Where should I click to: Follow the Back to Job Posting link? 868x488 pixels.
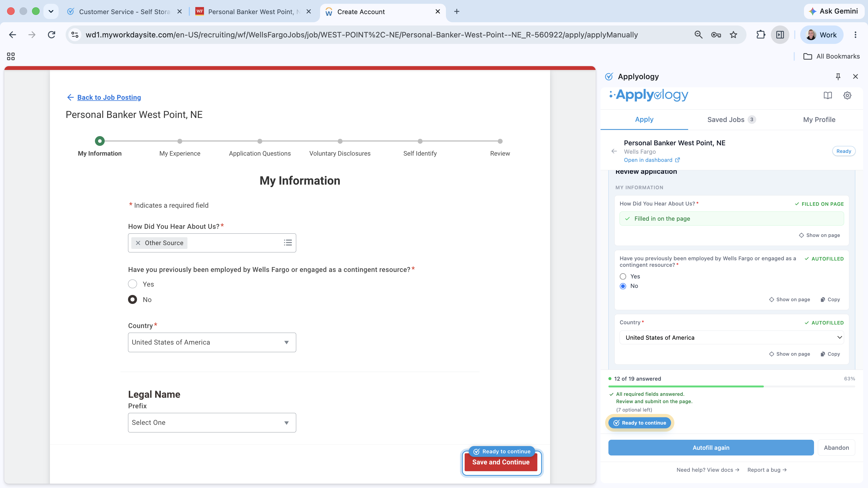click(x=109, y=97)
